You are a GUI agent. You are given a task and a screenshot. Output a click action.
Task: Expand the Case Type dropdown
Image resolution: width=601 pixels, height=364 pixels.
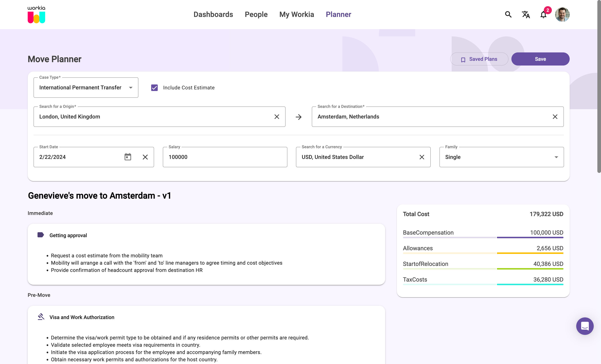(x=131, y=87)
